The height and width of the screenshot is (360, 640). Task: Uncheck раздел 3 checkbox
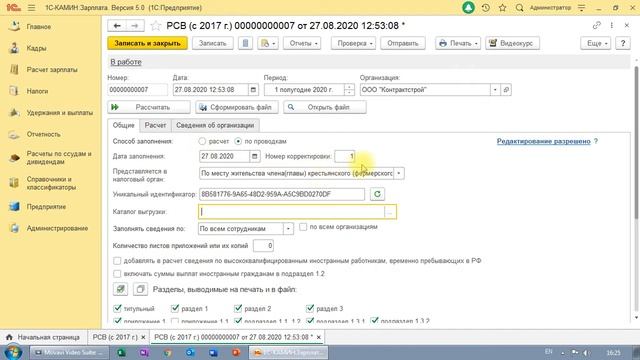[310, 308]
